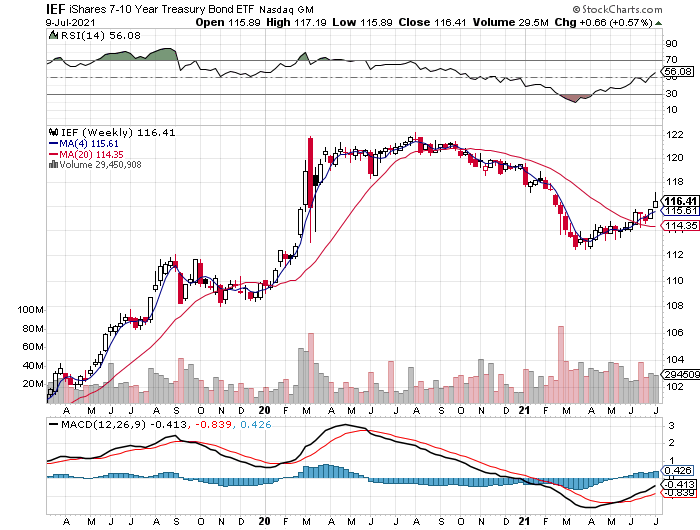Click the tall red March 2020 candlestick
700x530 pixels.
pos(310,190)
